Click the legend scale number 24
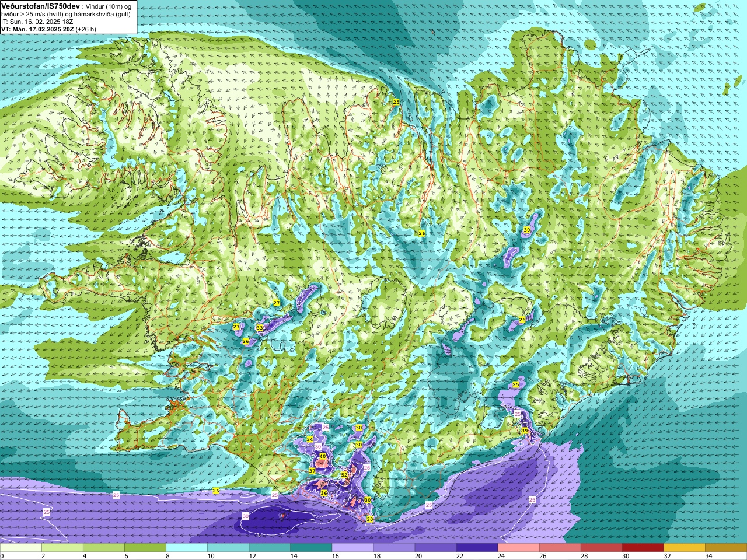This screenshot has height=560, width=747. click(x=501, y=556)
